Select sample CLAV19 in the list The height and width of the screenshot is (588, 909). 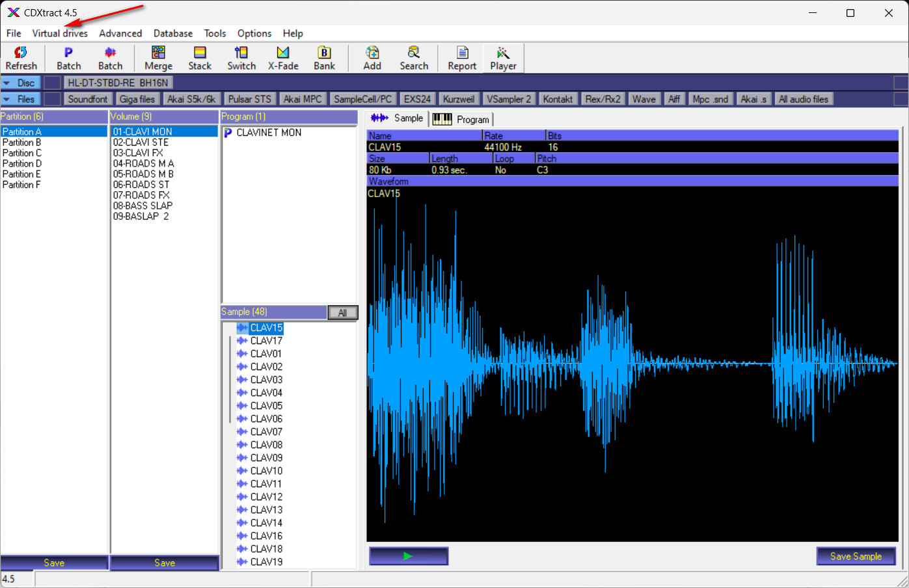click(x=266, y=562)
